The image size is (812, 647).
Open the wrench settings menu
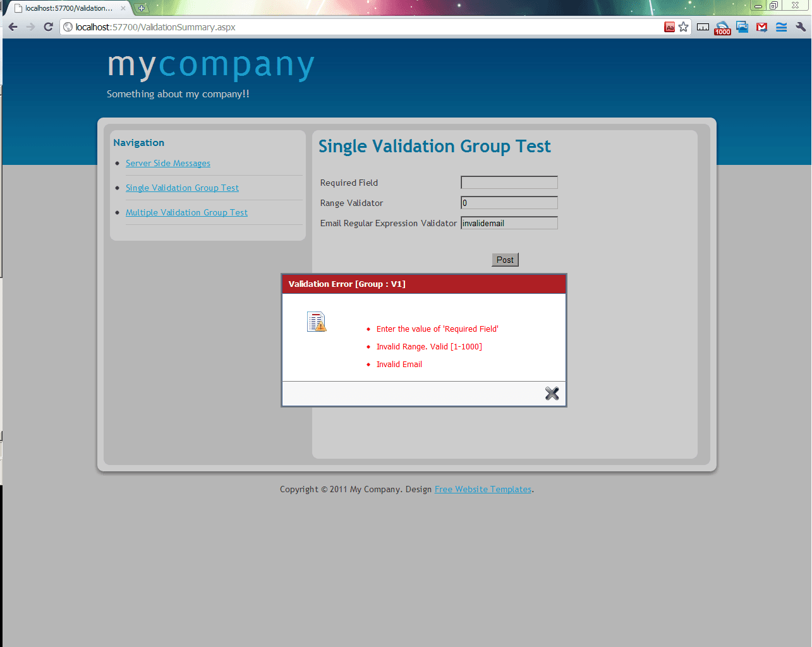pos(801,27)
